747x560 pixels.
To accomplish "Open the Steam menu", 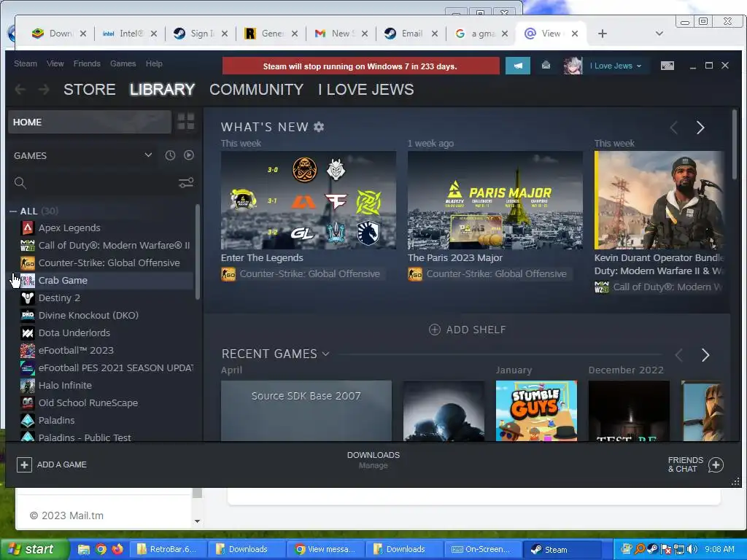I will pos(26,63).
